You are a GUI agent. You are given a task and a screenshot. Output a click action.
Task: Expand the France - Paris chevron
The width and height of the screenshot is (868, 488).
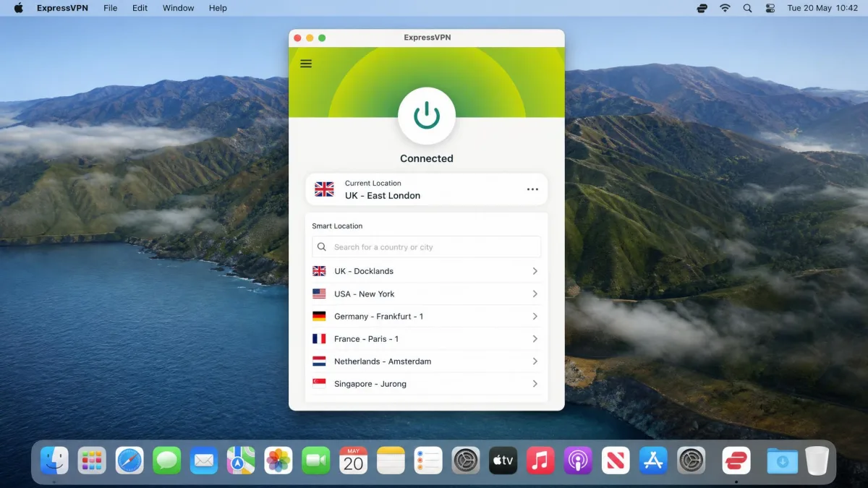[x=535, y=338]
